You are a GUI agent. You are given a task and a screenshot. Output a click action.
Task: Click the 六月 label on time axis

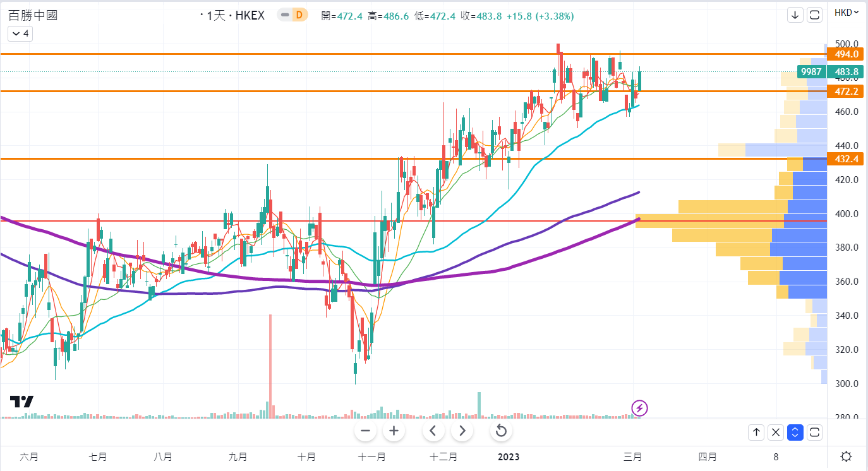point(29,456)
